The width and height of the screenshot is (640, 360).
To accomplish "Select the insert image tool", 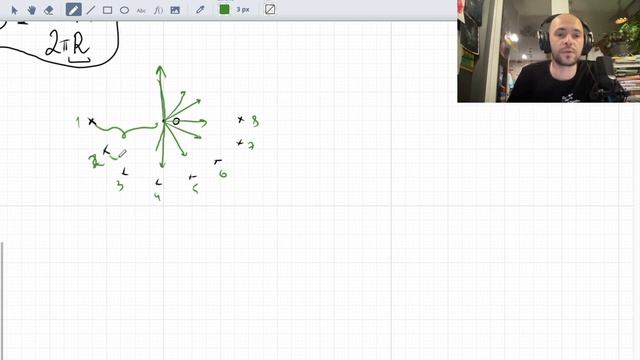I will (175, 10).
